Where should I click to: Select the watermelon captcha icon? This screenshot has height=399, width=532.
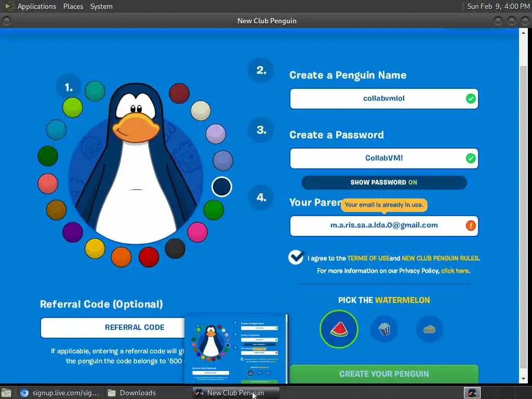339,329
